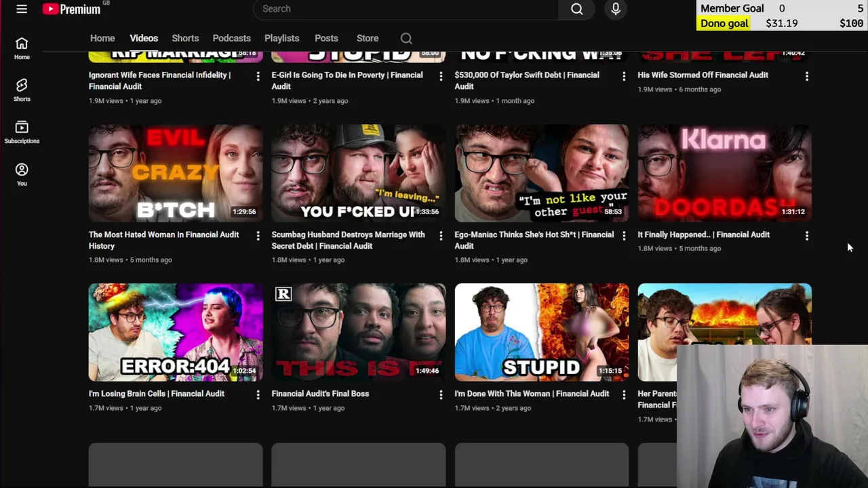Click the 1:31:12 duration badge
Image resolution: width=868 pixels, height=488 pixels.
pyautogui.click(x=793, y=211)
